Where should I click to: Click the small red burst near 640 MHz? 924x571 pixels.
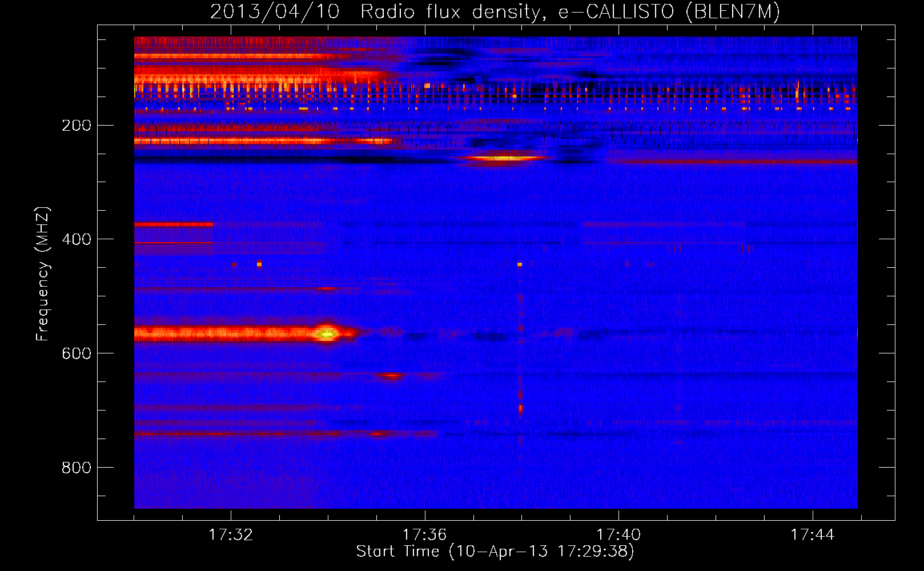[392, 376]
